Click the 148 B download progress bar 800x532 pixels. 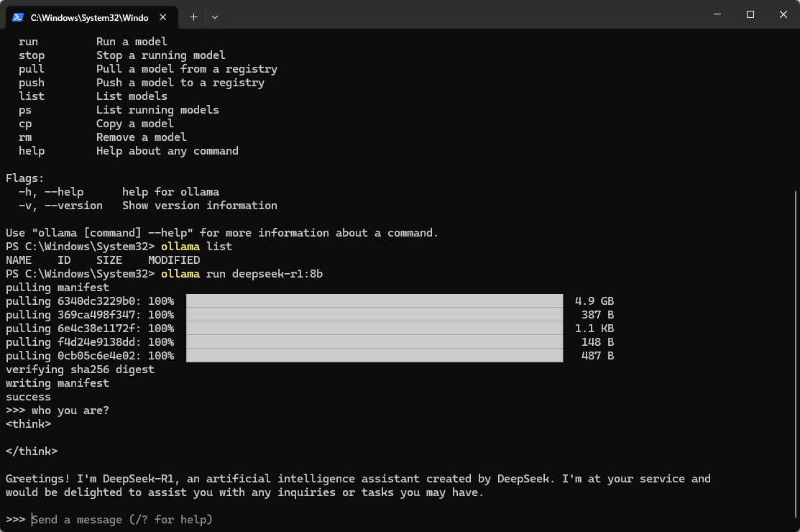[374, 341]
